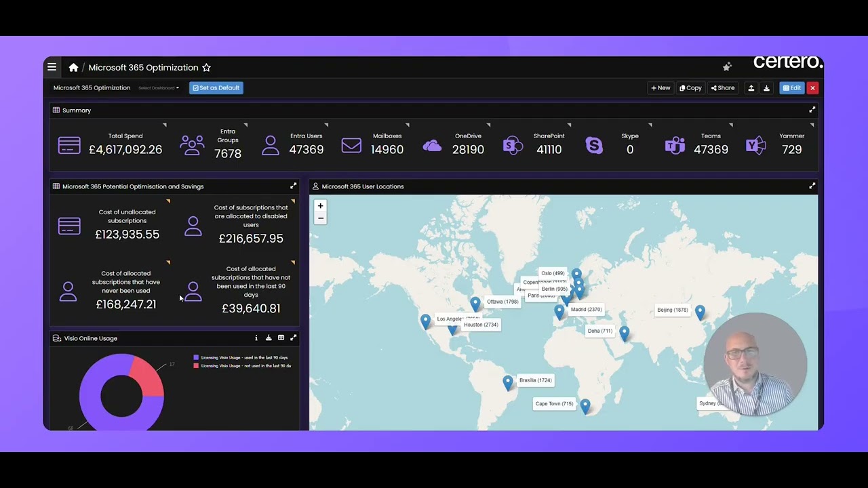Open the Entra Groups tile corner arrow
Screen dimensions: 868x488
245,125
